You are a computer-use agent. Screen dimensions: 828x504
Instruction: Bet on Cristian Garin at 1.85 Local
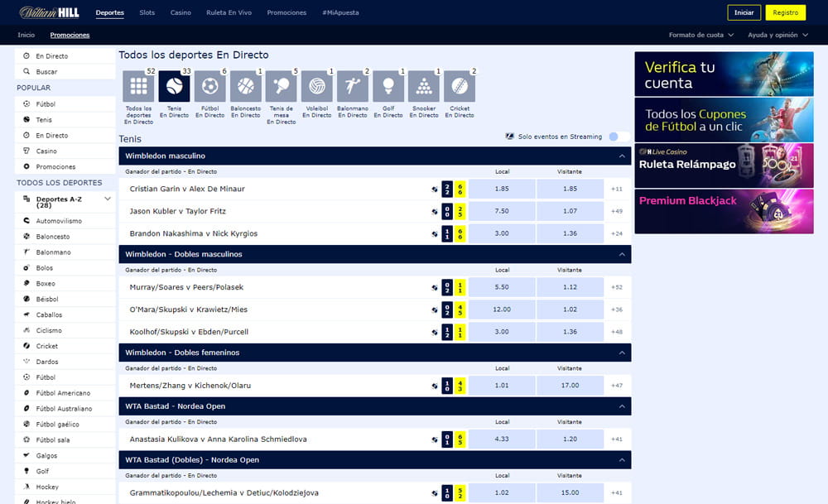(502, 189)
